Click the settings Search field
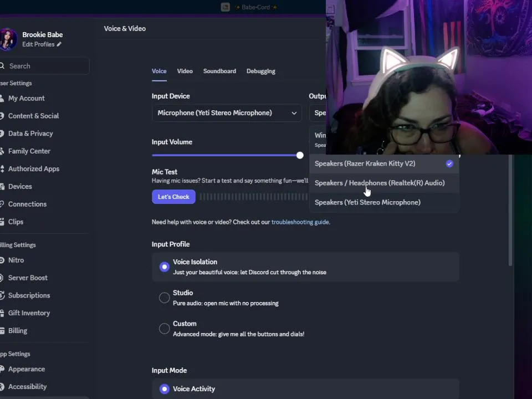 45,66
